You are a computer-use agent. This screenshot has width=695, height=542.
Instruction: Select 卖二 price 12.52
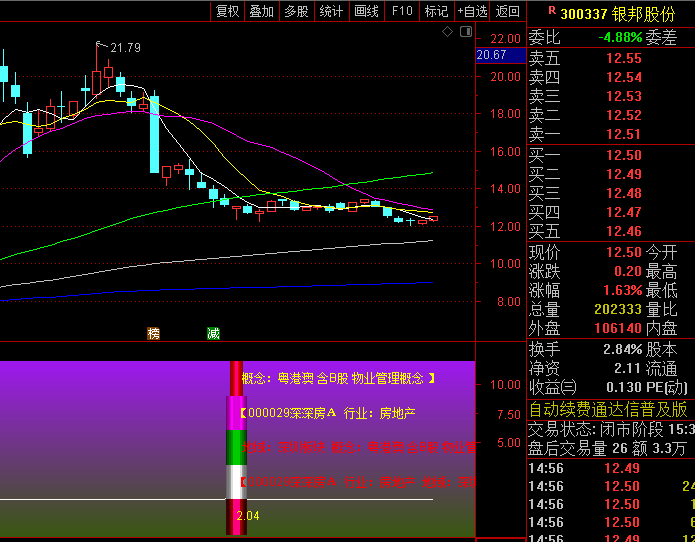[624, 116]
